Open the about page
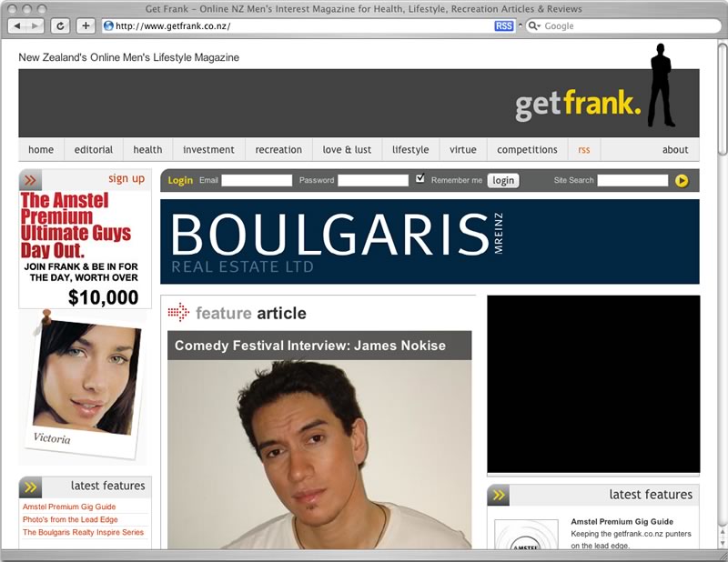Image resolution: width=728 pixels, height=562 pixels. pos(675,149)
